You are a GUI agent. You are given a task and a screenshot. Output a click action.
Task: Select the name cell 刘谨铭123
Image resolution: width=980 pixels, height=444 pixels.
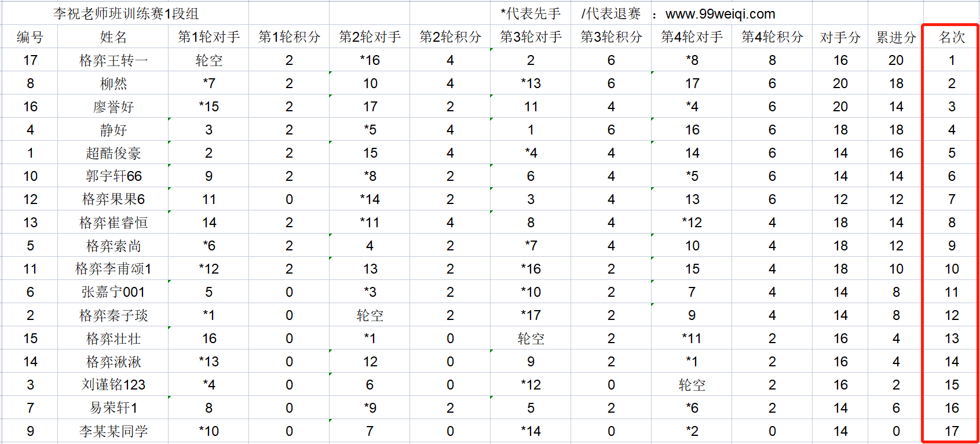click(114, 385)
